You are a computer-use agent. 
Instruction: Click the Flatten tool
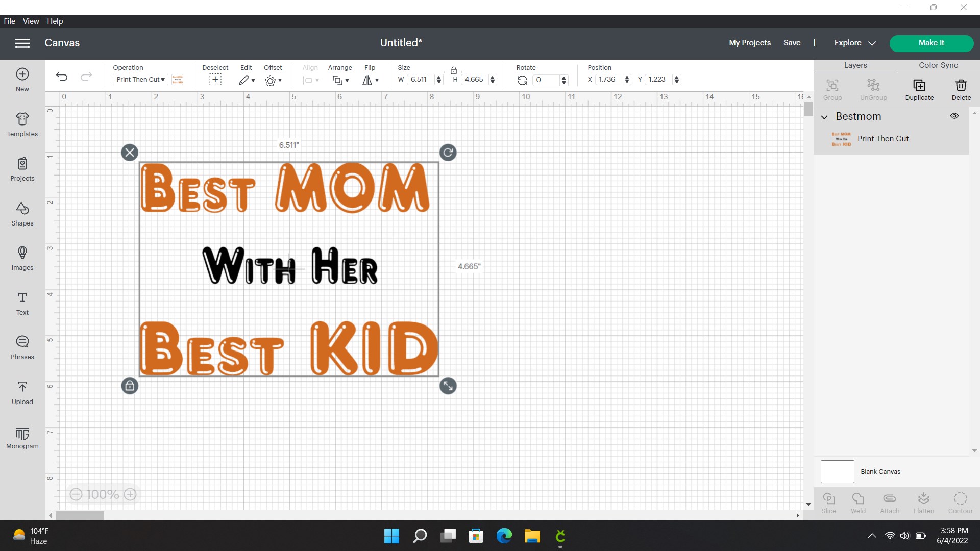pos(924,503)
